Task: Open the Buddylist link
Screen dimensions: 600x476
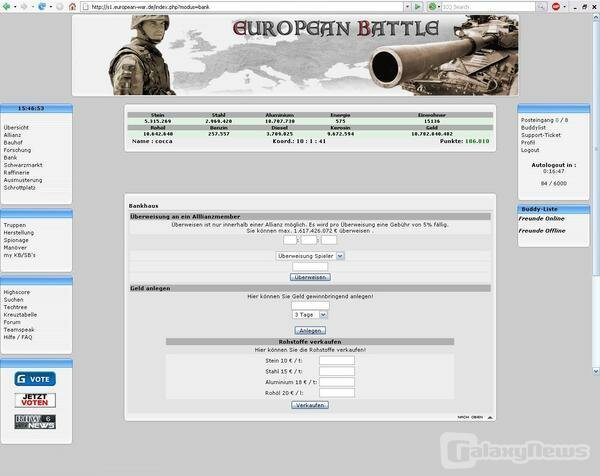Action: (533, 127)
